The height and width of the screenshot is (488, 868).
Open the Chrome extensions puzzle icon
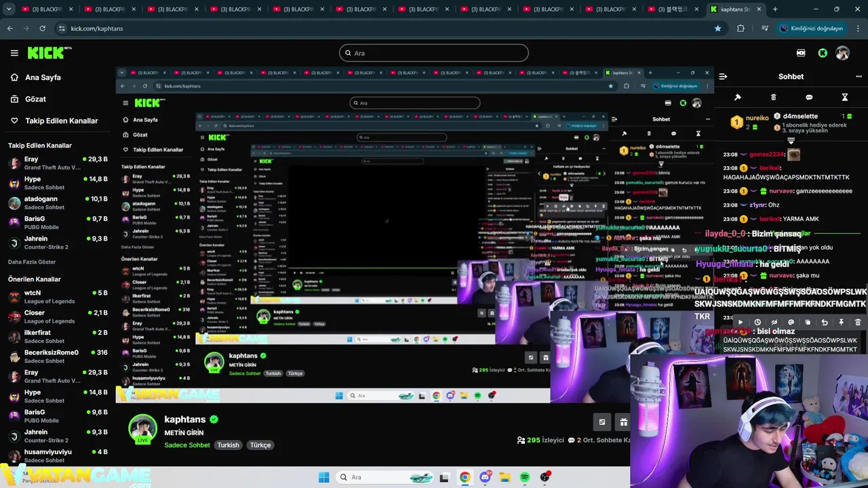[x=741, y=28]
